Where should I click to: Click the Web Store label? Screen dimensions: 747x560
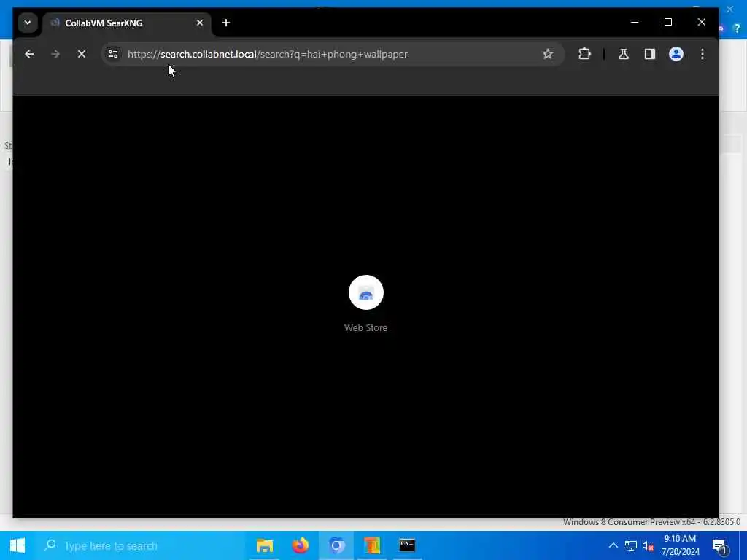(x=366, y=327)
